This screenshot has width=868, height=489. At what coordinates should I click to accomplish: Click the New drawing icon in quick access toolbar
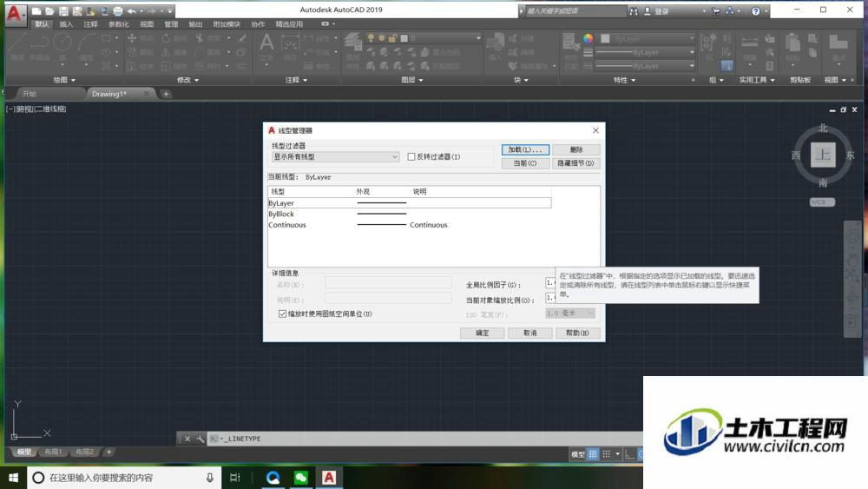coord(36,11)
